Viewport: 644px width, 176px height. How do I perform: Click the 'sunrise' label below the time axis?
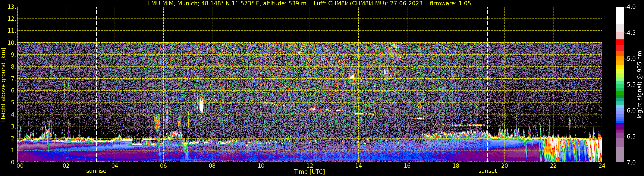pyautogui.click(x=96, y=171)
